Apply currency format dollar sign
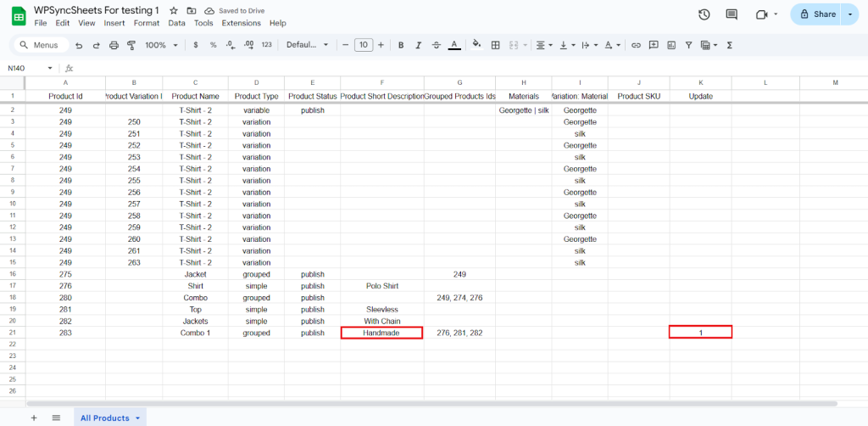 tap(196, 45)
